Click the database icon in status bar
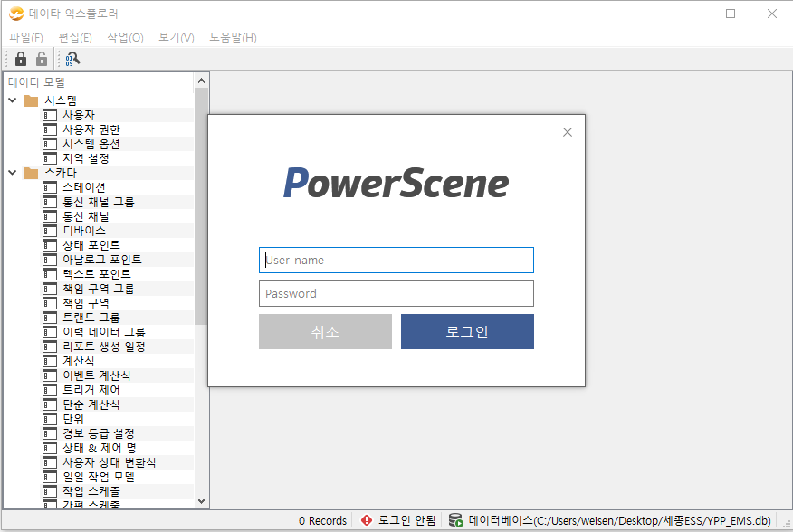 tap(456, 520)
